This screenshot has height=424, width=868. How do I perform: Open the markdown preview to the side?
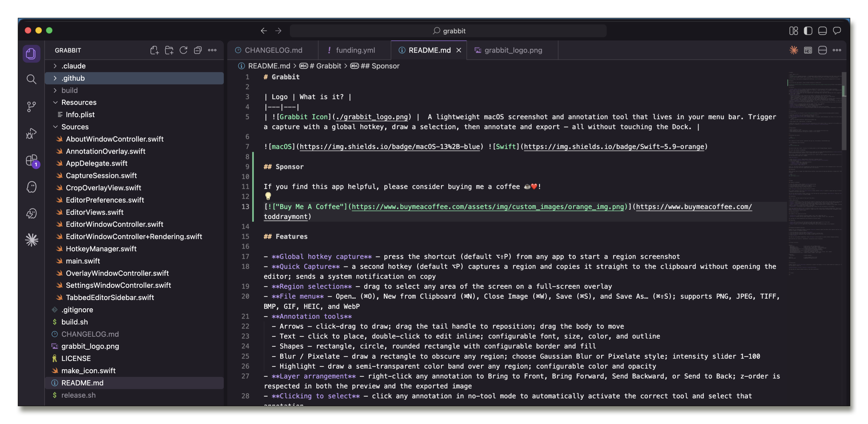808,50
